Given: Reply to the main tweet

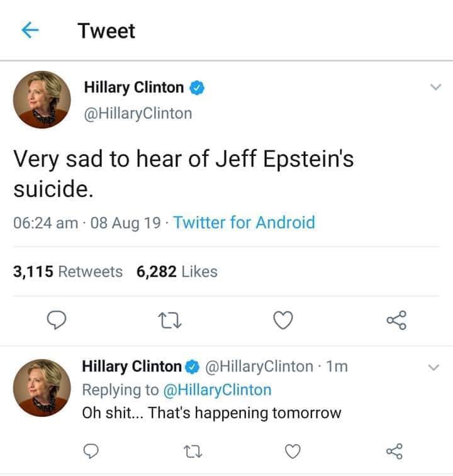Looking at the screenshot, I should (x=58, y=321).
